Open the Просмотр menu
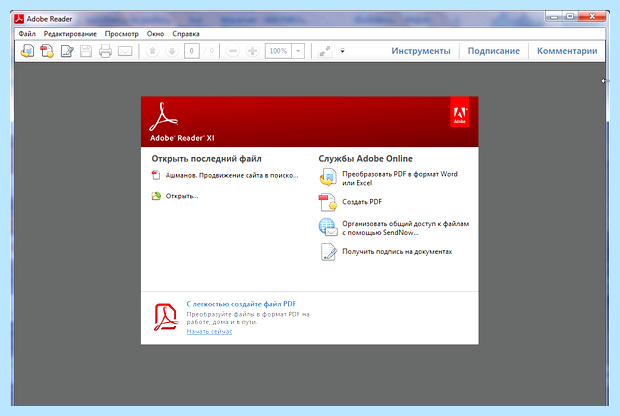The image size is (620, 416). pos(121,34)
